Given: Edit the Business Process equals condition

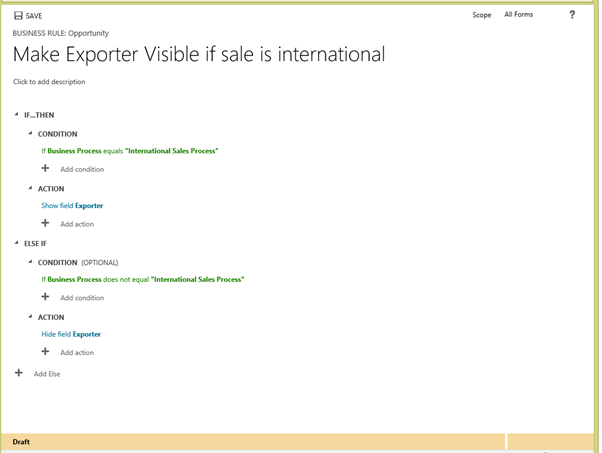Looking at the screenshot, I should [130, 151].
